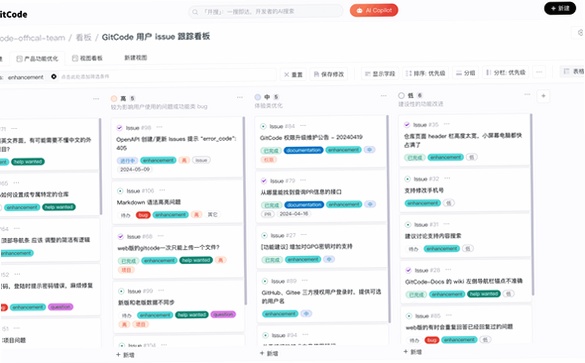
Task: Click 进行中 status tag on OpenAPI card
Action: pyautogui.click(x=127, y=161)
